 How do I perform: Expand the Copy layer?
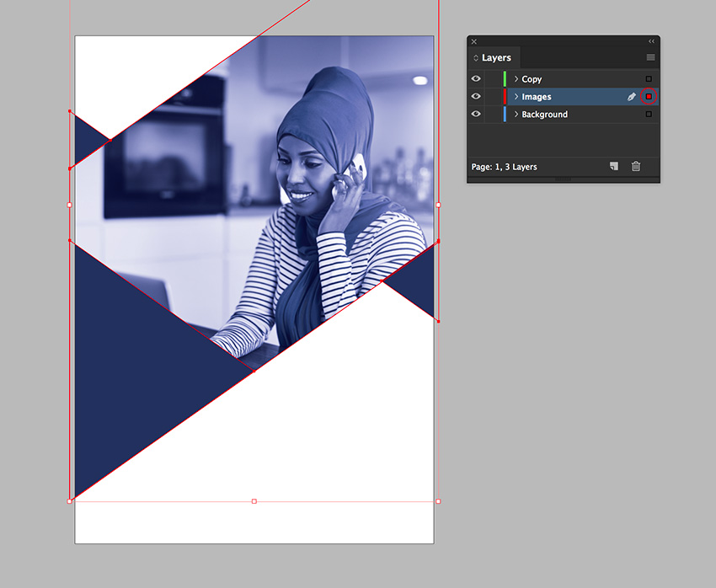(516, 78)
